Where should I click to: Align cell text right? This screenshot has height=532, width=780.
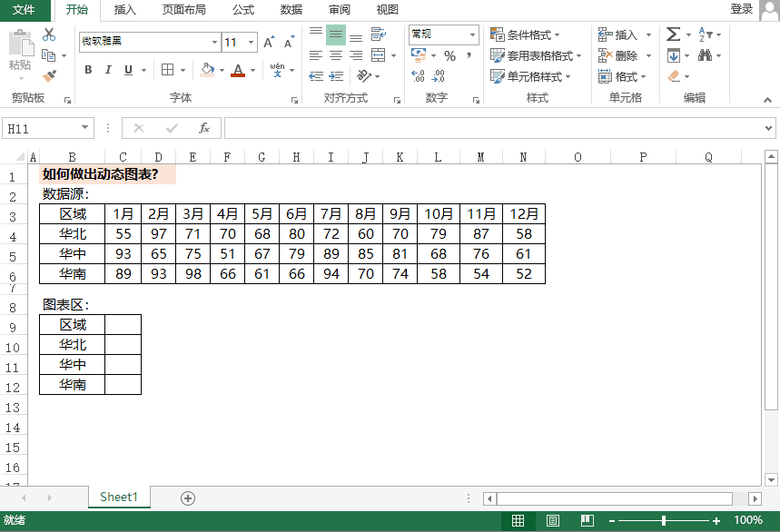356,55
